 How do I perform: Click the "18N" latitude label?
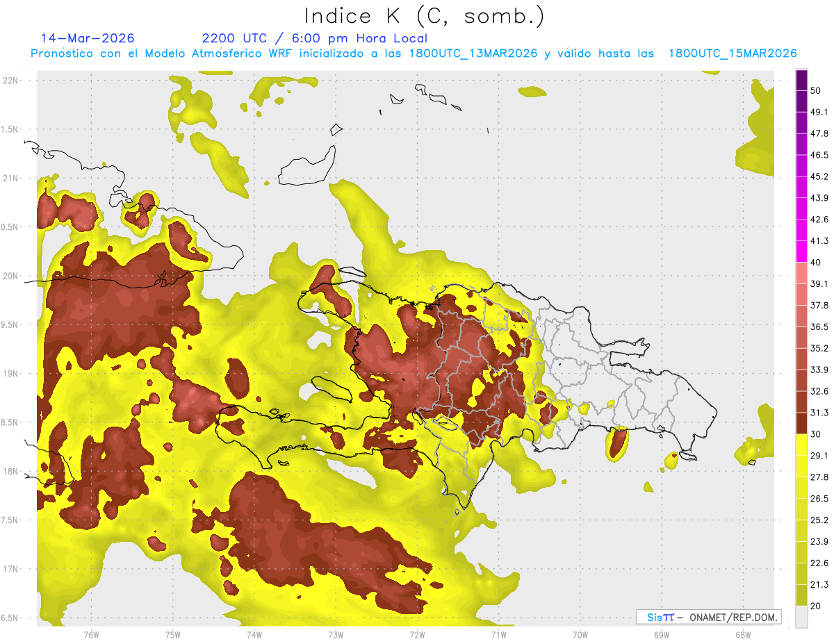(10, 471)
